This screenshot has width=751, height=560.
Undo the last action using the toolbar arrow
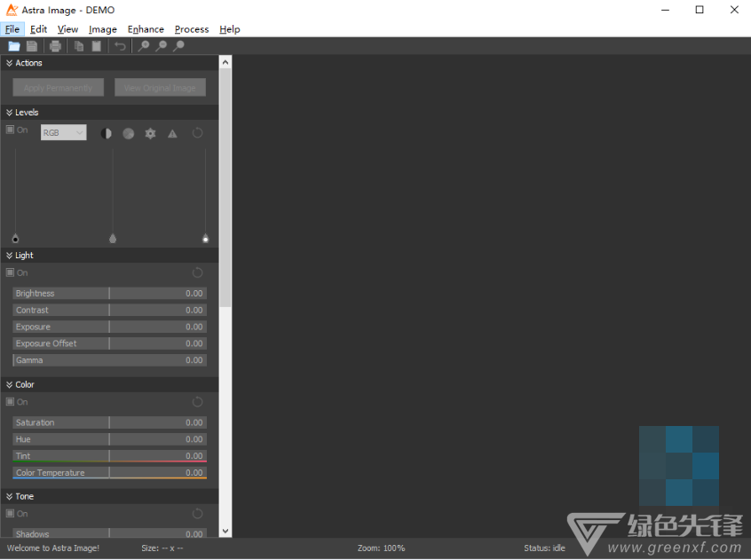[120, 46]
